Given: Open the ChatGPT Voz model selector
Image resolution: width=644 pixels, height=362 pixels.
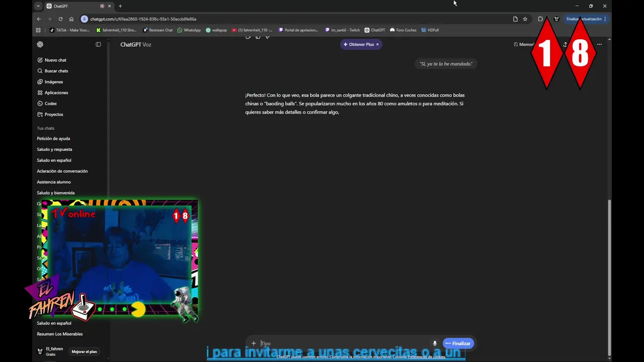Looking at the screenshot, I should click(136, 44).
